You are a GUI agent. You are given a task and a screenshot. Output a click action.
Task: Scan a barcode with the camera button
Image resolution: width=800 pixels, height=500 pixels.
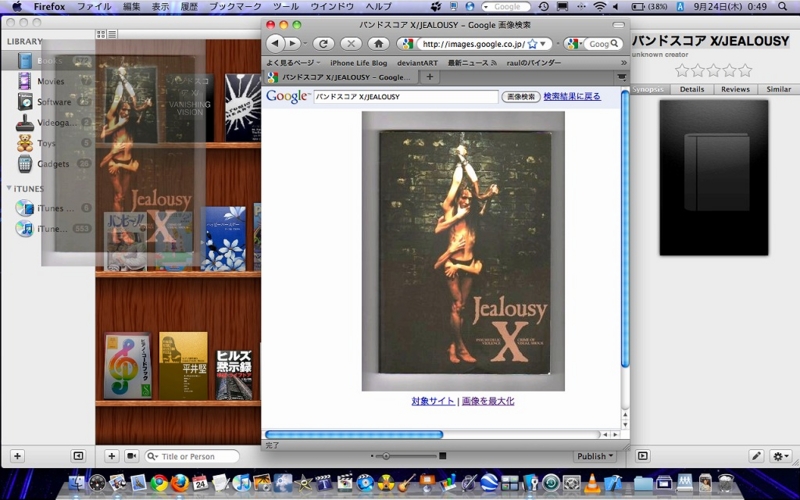[x=132, y=456]
